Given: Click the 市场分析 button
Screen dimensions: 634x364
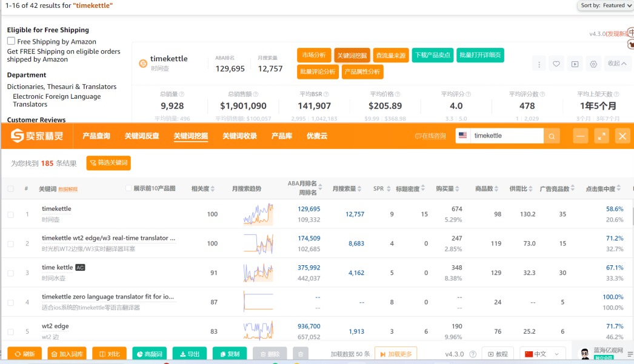Looking at the screenshot, I should (x=314, y=55).
